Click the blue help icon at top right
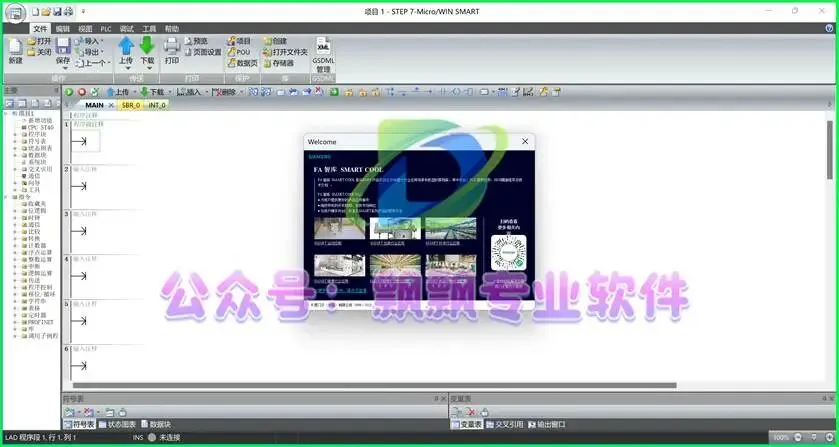 point(829,29)
